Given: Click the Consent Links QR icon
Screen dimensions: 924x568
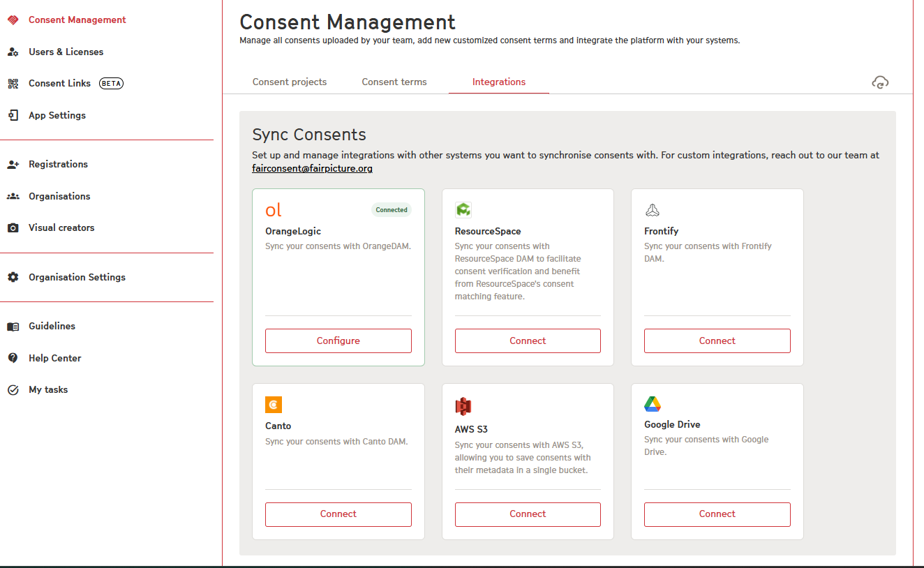Looking at the screenshot, I should [x=13, y=84].
